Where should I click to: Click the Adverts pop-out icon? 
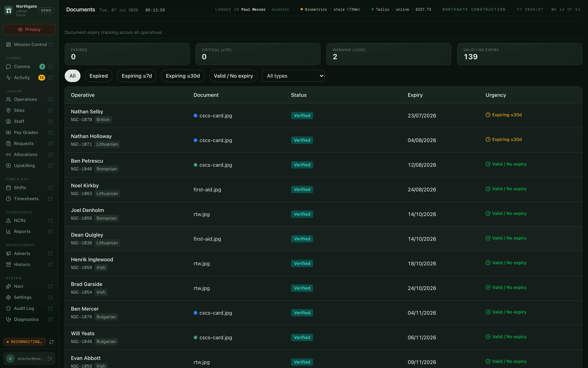click(50, 253)
